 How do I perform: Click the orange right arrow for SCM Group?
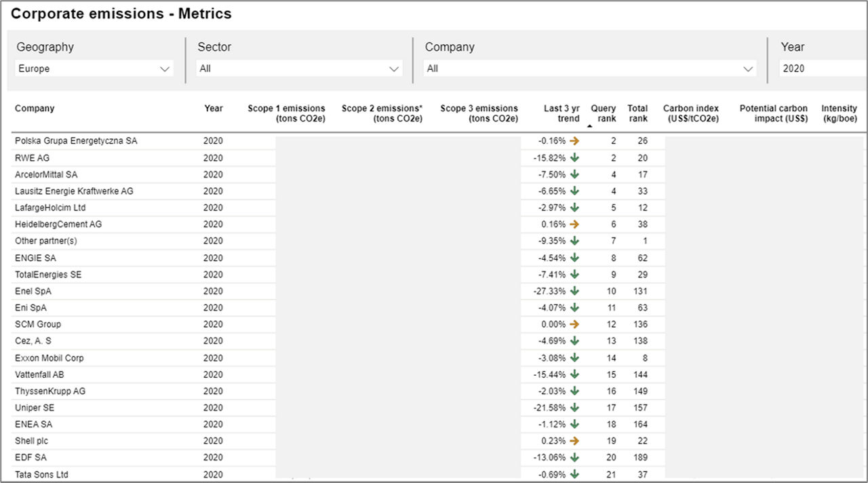[574, 324]
